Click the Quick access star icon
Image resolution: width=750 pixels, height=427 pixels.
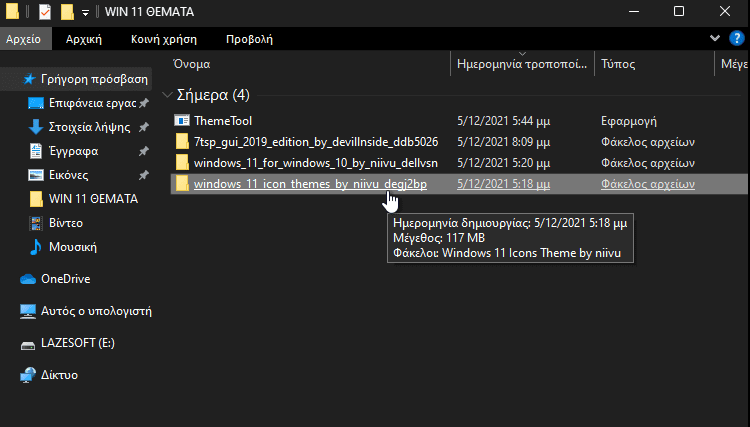(30, 79)
